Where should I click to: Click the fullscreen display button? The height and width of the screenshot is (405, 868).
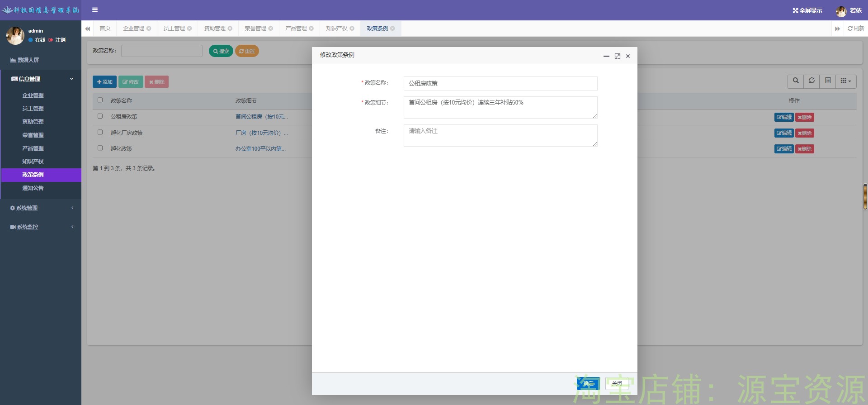click(807, 10)
